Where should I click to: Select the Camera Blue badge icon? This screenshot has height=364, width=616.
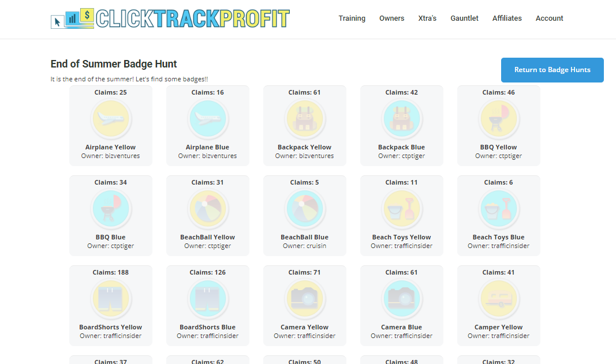click(x=401, y=298)
